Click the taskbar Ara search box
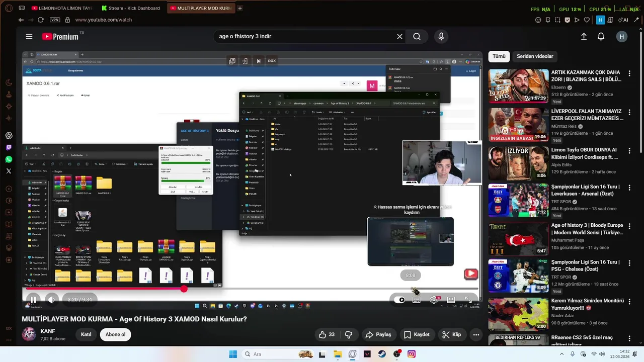Viewport: 644px width, 362px height. coord(279,354)
